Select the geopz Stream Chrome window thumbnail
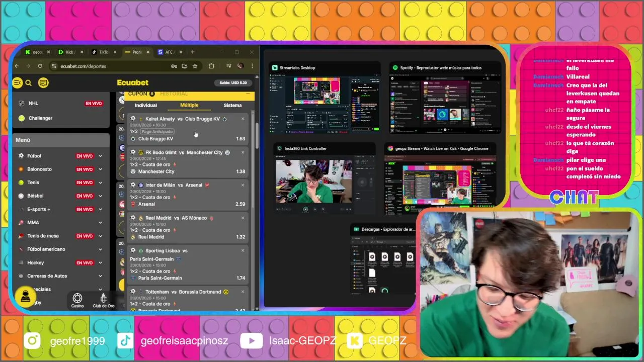This screenshot has width=644, height=362. click(440, 178)
